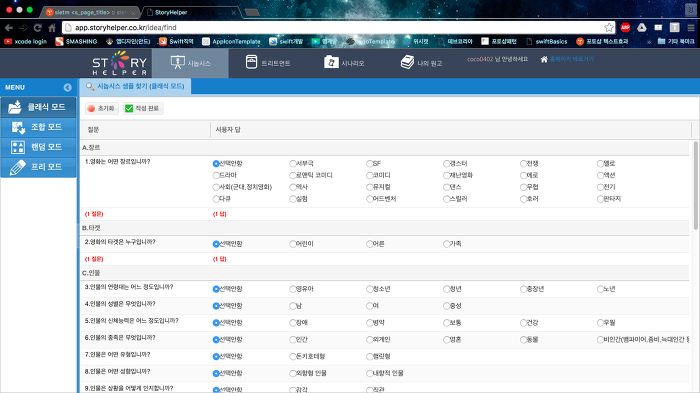This screenshot has width=700, height=393.
Task: Choose the 스릴러 genre radio button
Action: (x=446, y=199)
